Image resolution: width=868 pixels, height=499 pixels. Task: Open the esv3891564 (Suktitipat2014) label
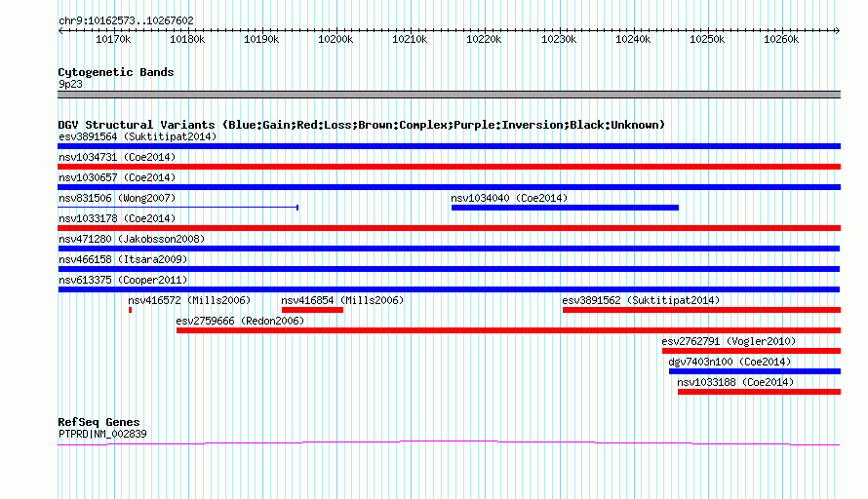coord(138,136)
